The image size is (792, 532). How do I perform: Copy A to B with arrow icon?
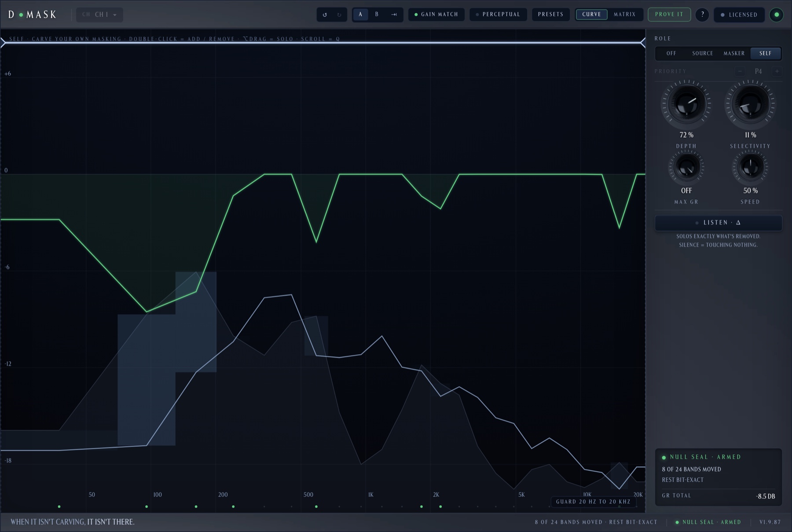(x=394, y=15)
